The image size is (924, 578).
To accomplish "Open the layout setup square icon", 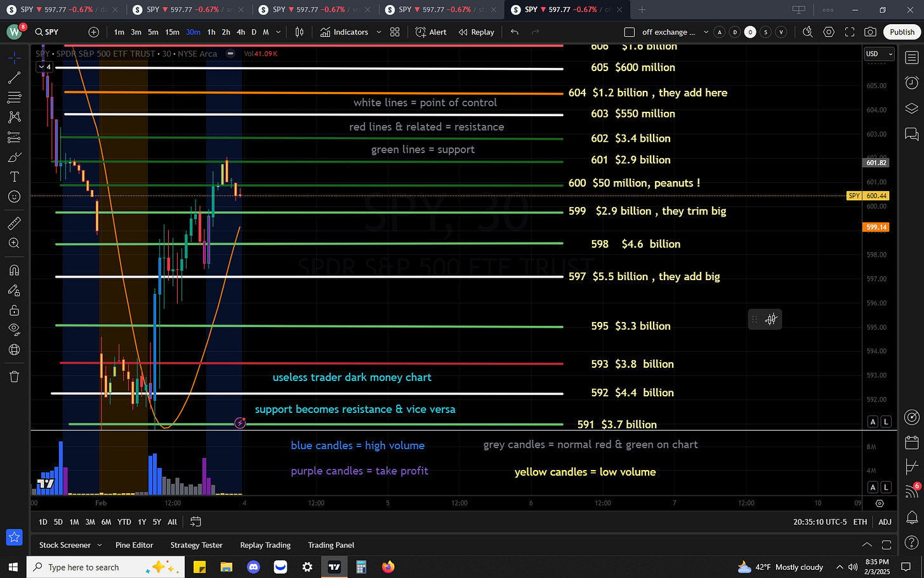I will coord(629,32).
